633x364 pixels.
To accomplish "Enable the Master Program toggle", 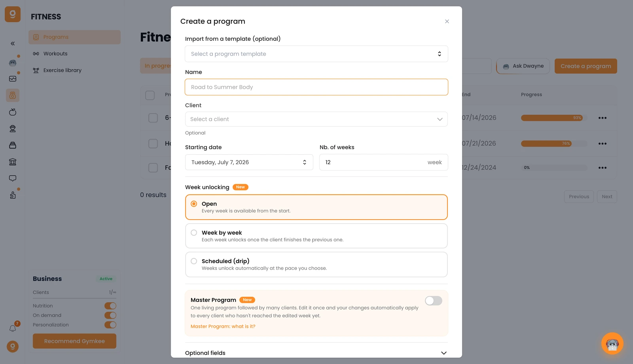I will pos(434,301).
